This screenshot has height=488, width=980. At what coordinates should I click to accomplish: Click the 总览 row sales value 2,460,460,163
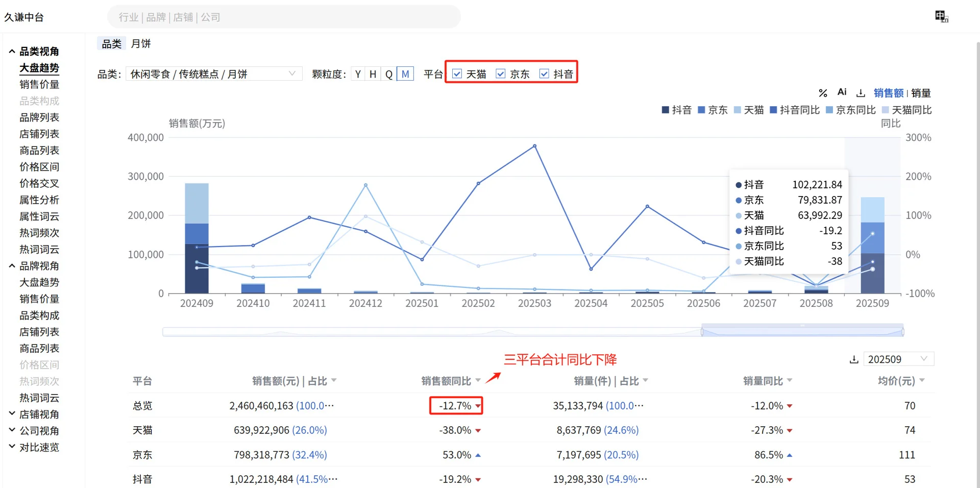(261, 405)
